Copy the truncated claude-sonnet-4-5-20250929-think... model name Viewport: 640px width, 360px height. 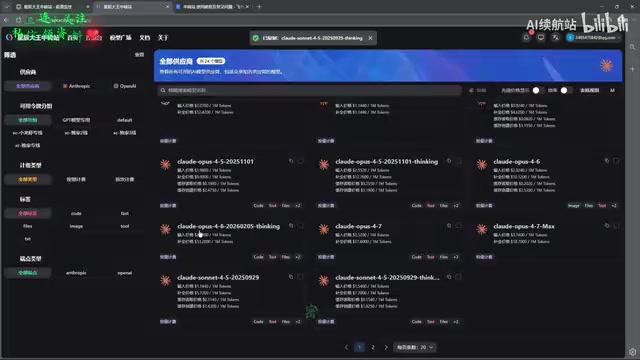449,277
